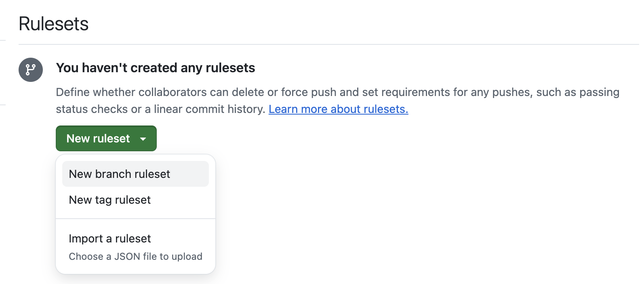Click the blank white area below the dropdown menu
Viewport: 644px width, 284px height.
(x=135, y=280)
